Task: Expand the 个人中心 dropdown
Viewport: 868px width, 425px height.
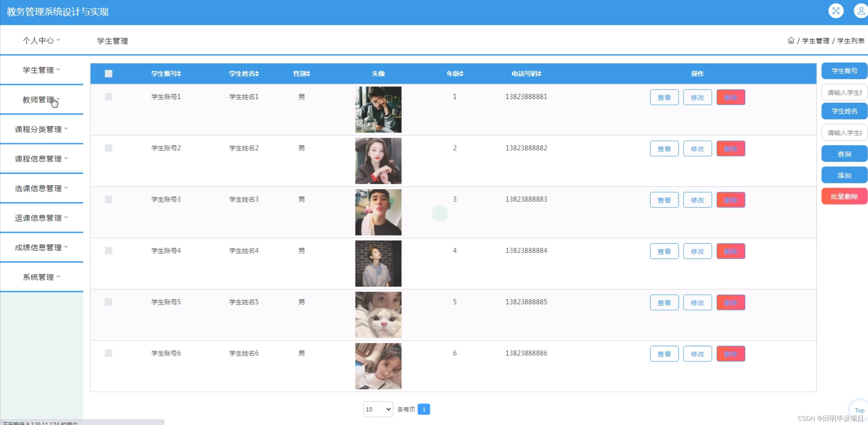Action: pyautogui.click(x=41, y=40)
